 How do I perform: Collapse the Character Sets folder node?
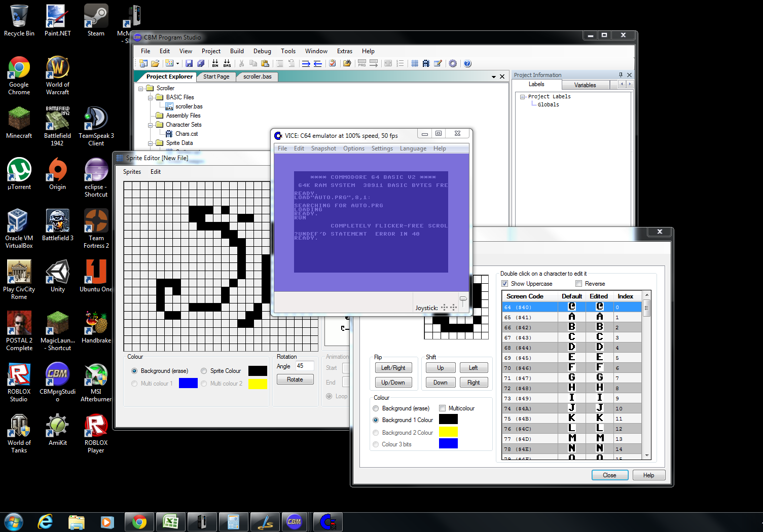point(151,125)
